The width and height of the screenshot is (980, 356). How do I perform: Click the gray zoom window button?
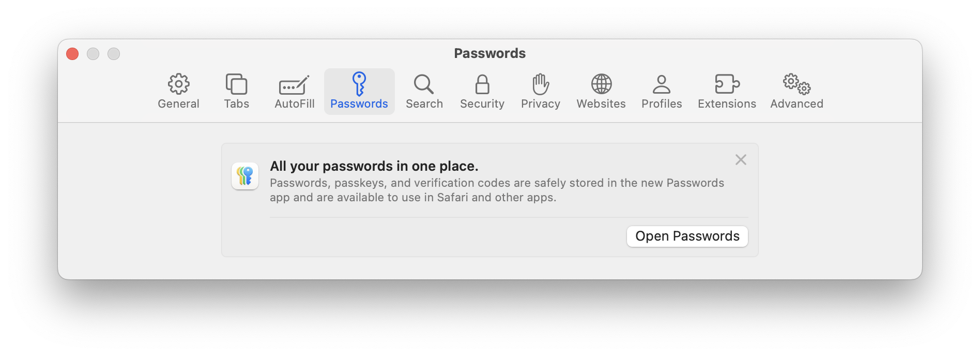coord(114,54)
